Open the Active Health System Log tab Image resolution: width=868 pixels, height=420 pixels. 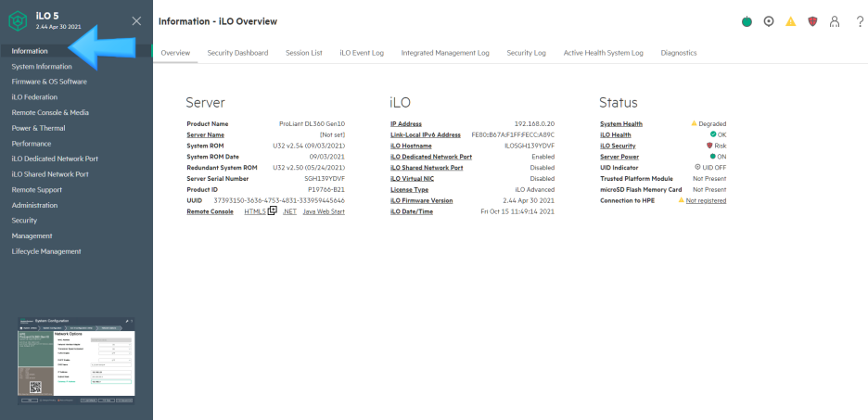pyautogui.click(x=604, y=53)
